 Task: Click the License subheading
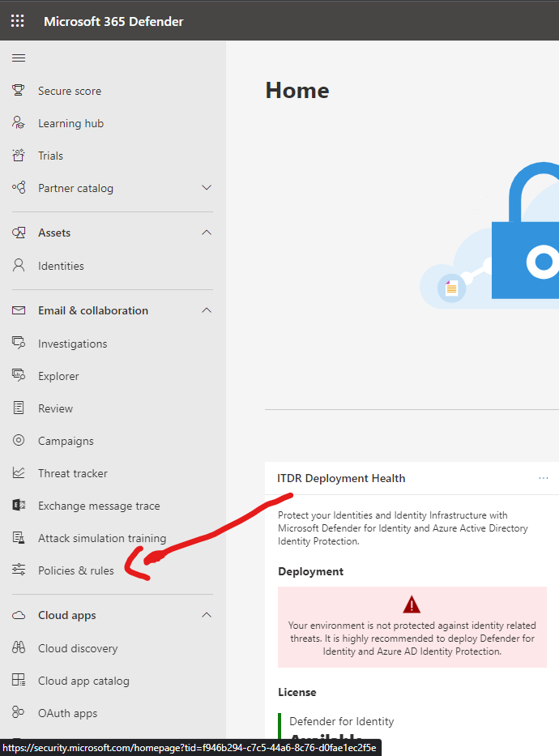(297, 692)
